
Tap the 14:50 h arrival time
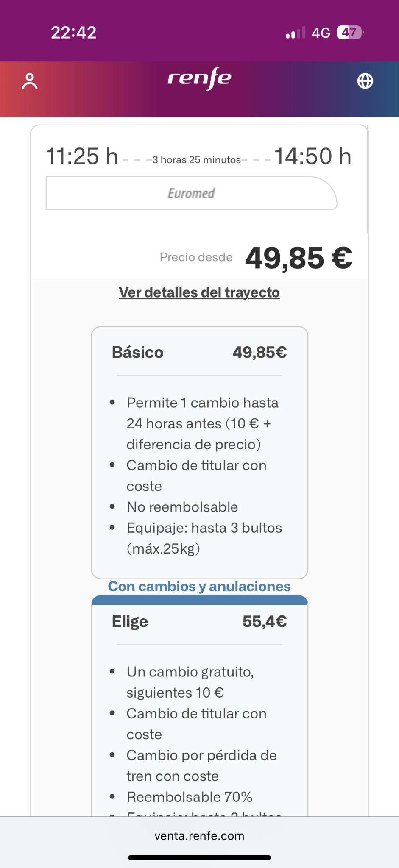coord(313,156)
